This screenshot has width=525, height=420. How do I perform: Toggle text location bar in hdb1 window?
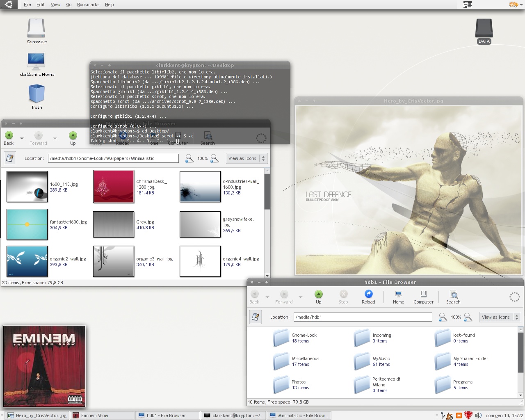[x=256, y=317]
